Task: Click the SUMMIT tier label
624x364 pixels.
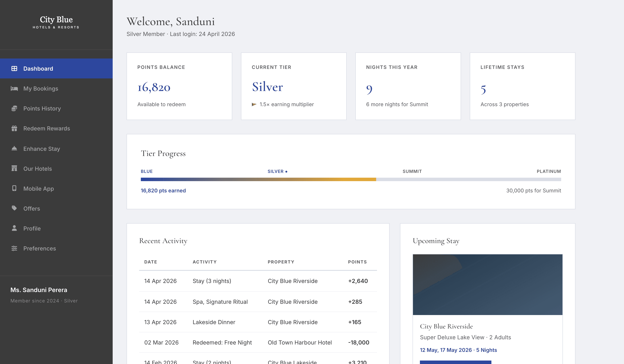Action: coord(412,171)
